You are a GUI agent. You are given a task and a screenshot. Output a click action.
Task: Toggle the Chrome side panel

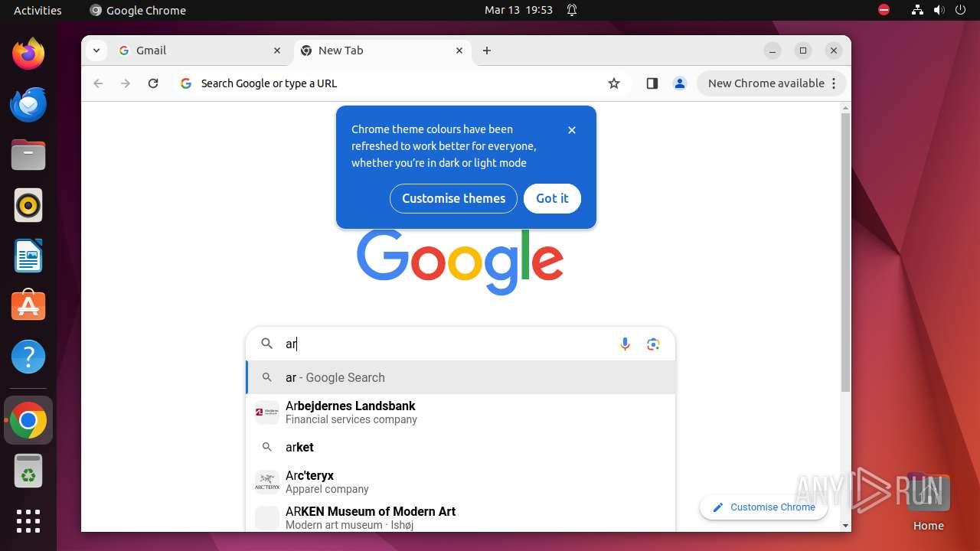tap(652, 83)
